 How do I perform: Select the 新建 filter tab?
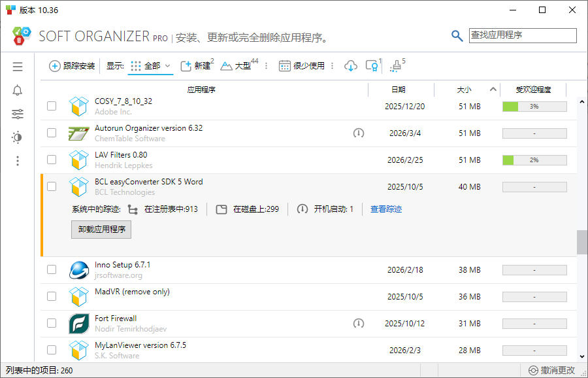(x=197, y=66)
